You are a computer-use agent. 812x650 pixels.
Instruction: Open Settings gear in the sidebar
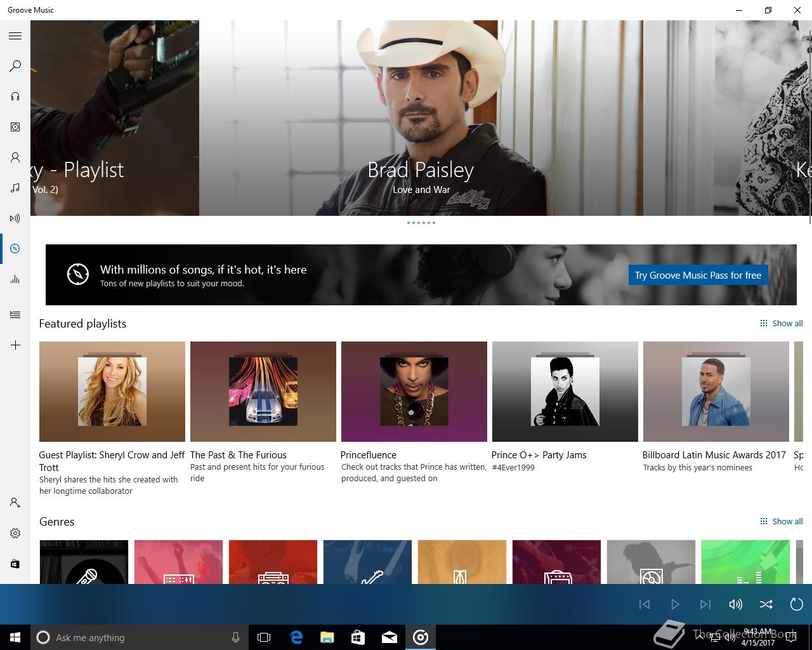tap(15, 533)
